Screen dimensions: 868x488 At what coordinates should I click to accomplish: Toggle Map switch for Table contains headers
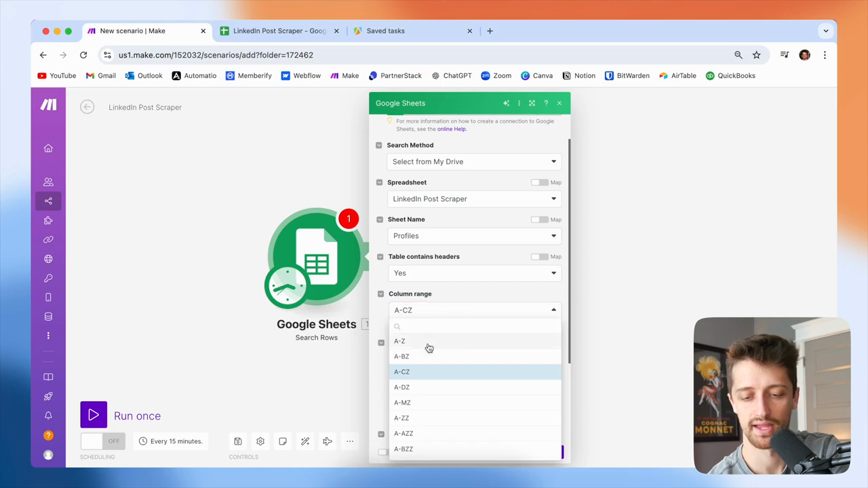coord(539,257)
